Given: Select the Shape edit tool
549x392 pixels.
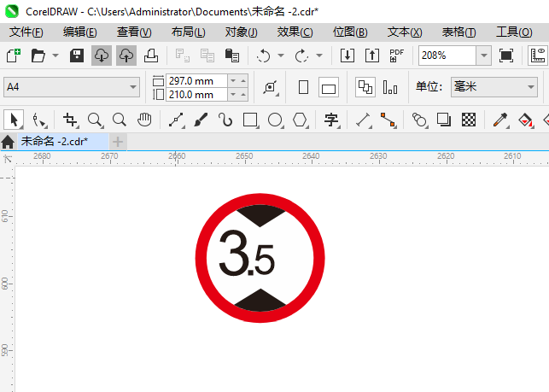Looking at the screenshot, I should (39, 120).
